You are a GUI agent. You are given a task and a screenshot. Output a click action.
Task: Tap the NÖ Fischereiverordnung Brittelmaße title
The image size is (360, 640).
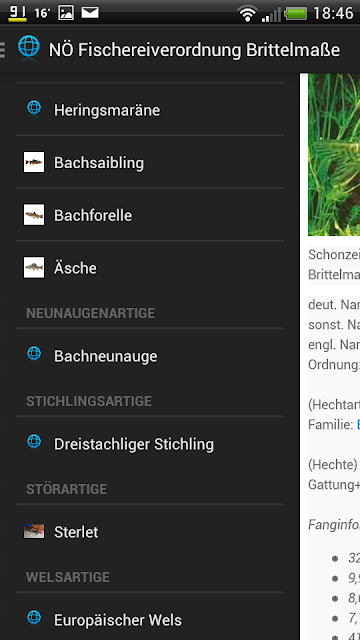(x=194, y=50)
